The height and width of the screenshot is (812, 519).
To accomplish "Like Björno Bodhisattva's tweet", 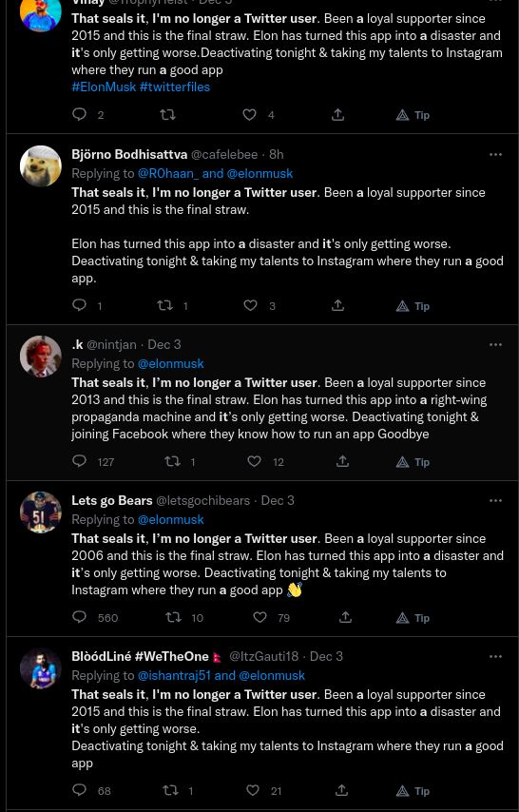I will click(250, 305).
